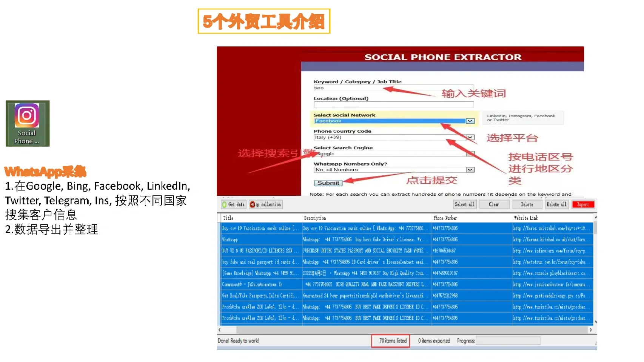This screenshot has width=644, height=362.
Task: Sort by the Description column header
Action: (x=367, y=218)
